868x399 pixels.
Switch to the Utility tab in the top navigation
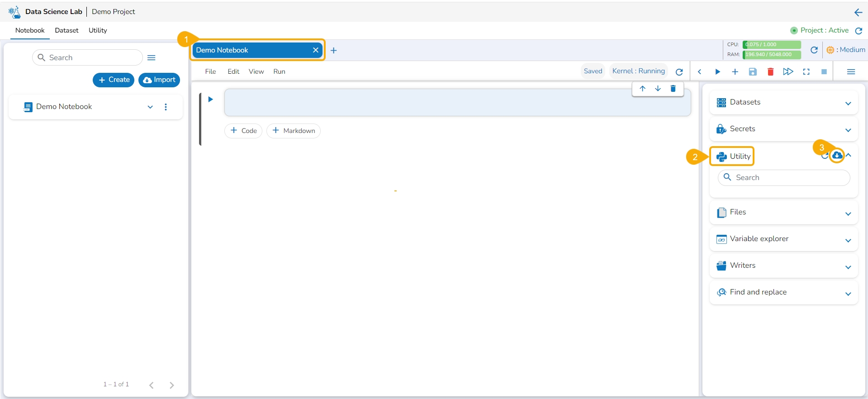(x=98, y=30)
